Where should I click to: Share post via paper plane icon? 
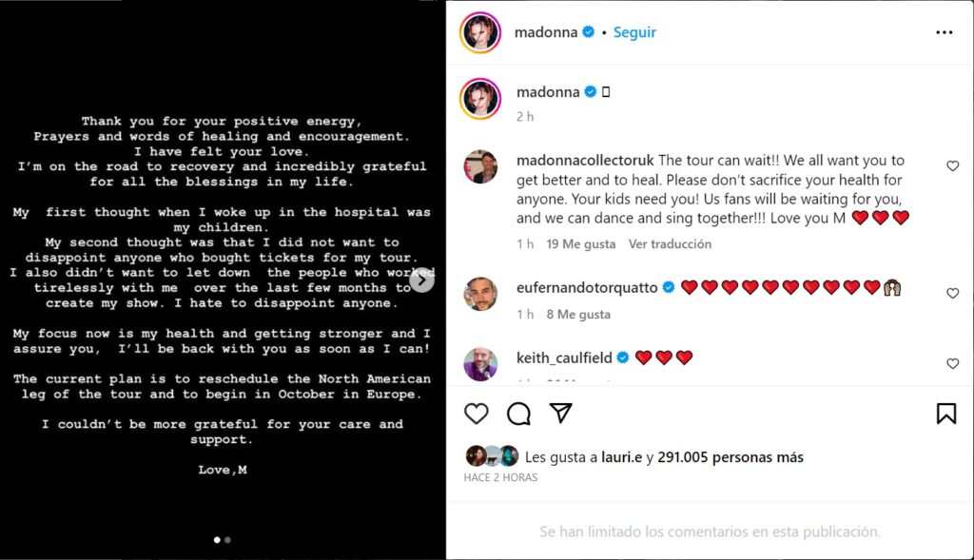tap(560, 413)
